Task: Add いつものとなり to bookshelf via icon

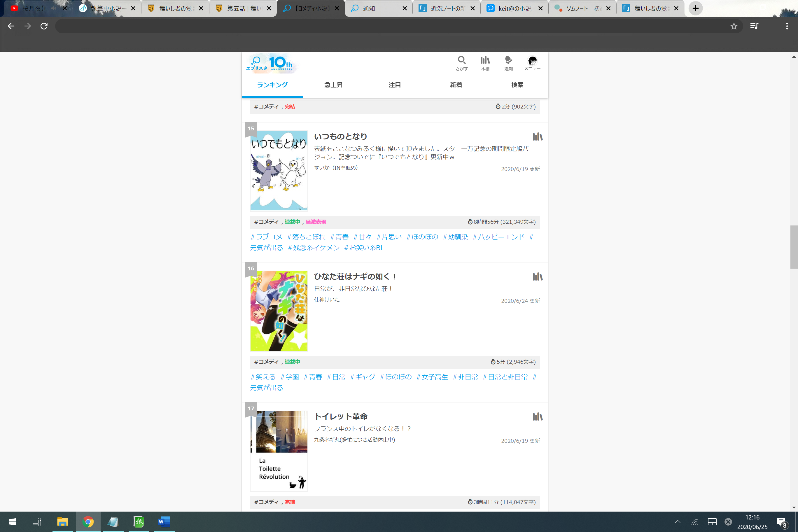Action: click(538, 137)
